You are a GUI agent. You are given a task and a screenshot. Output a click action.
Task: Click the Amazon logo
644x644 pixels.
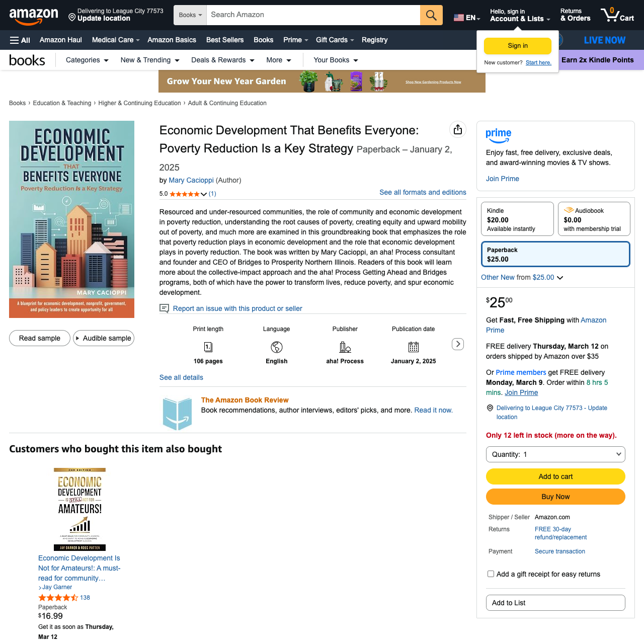point(34,16)
